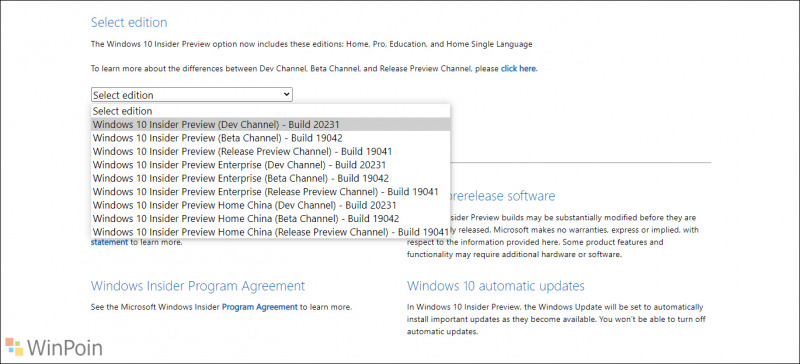Follow the 'statement' link to learn more

pos(109,242)
